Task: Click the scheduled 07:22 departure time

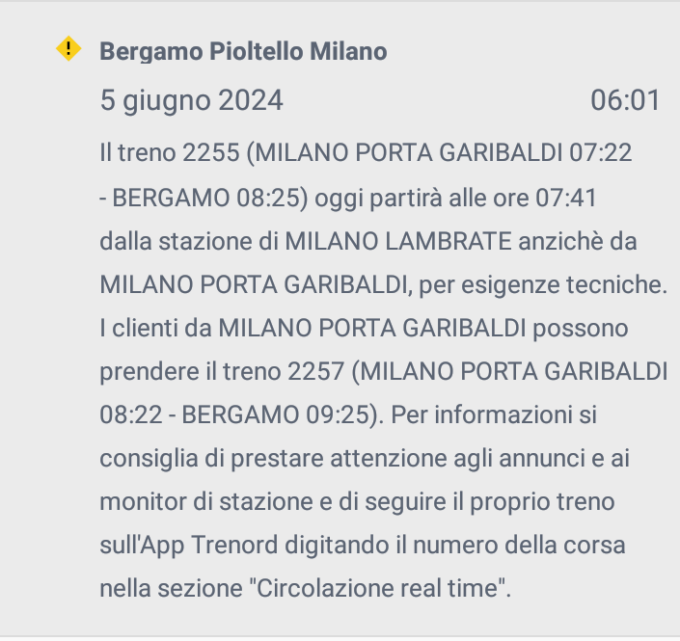Action: click(600, 153)
